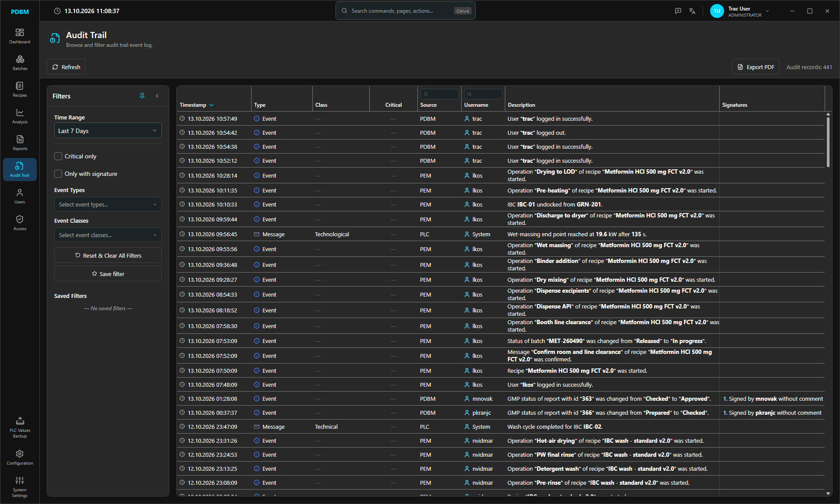Open Configuration in sidebar
Screen dimensions: 840x504
tap(20, 458)
